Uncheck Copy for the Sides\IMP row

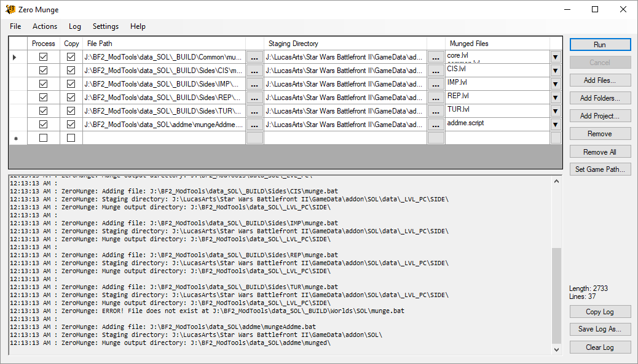point(71,83)
